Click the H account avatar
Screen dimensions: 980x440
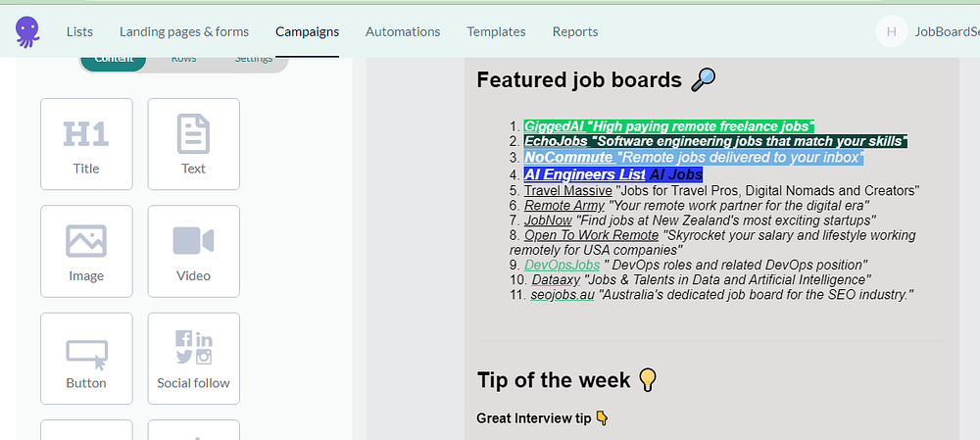click(891, 31)
